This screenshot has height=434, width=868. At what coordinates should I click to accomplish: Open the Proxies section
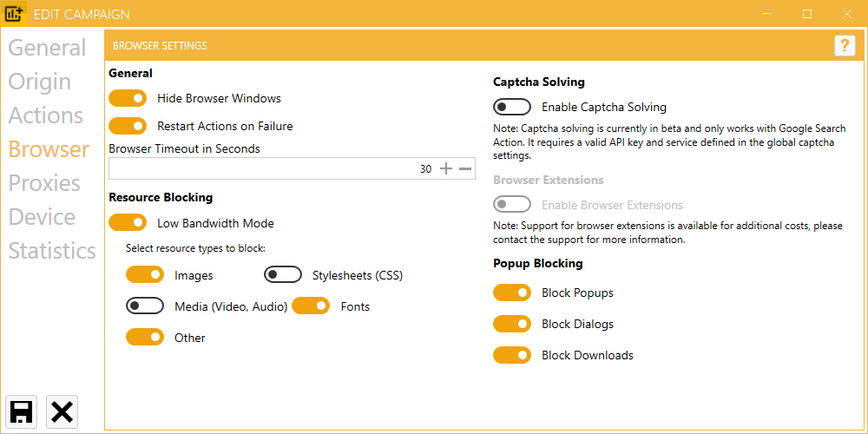coord(44,183)
